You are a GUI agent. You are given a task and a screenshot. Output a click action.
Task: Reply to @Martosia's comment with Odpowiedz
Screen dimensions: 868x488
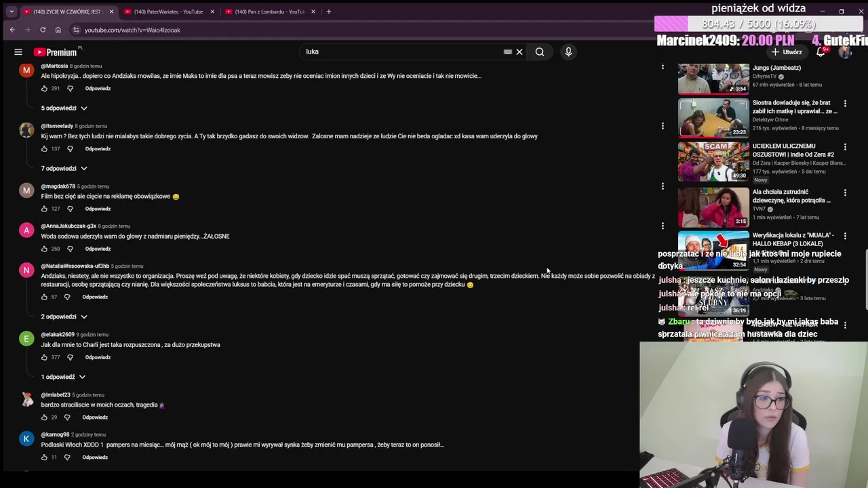(98, 89)
